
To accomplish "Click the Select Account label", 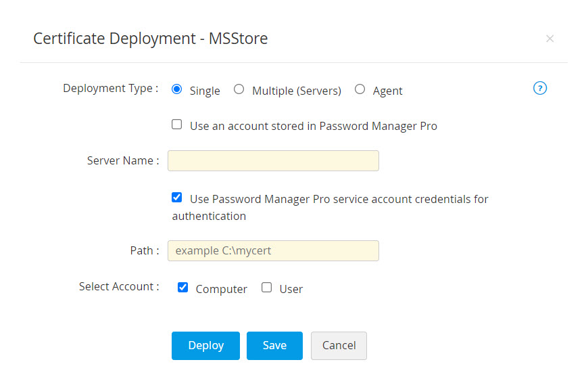I will coord(119,286).
